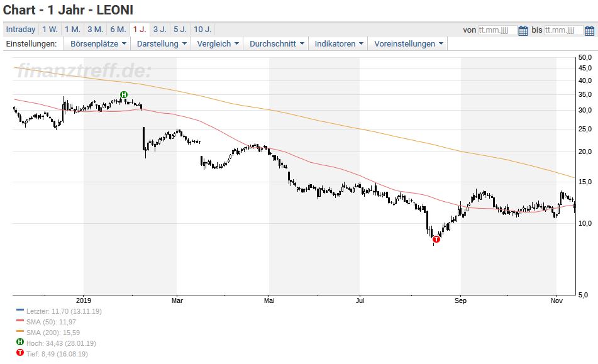Select the 3 M. time range tab
This screenshot has height=364, width=598.
pos(95,30)
